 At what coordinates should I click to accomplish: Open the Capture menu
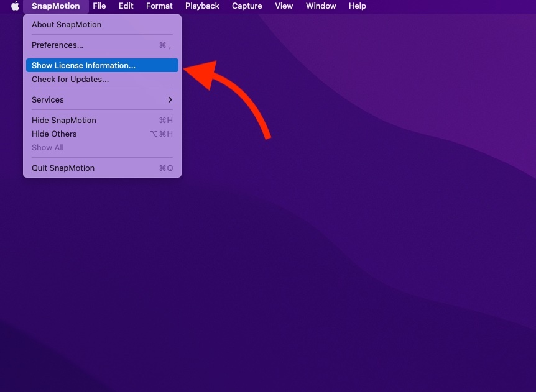(x=247, y=6)
